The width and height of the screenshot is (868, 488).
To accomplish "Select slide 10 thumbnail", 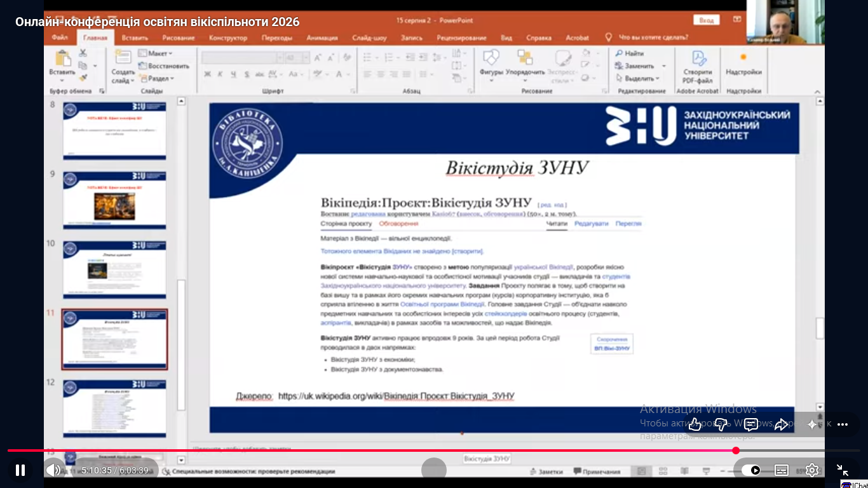I will (x=114, y=269).
